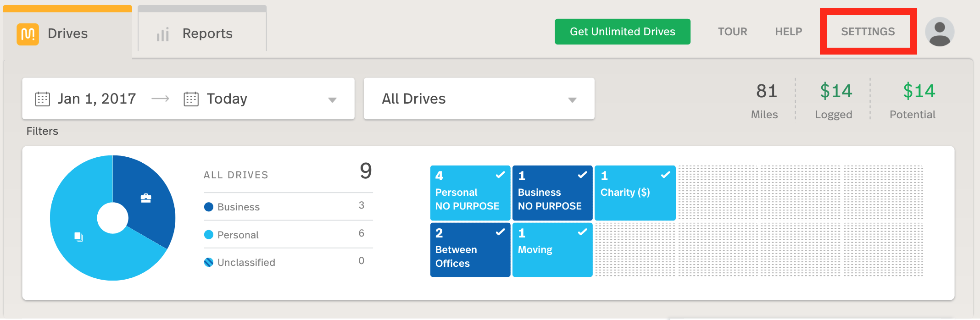Uncheck the Charity ($) tile checkmark

point(665,175)
